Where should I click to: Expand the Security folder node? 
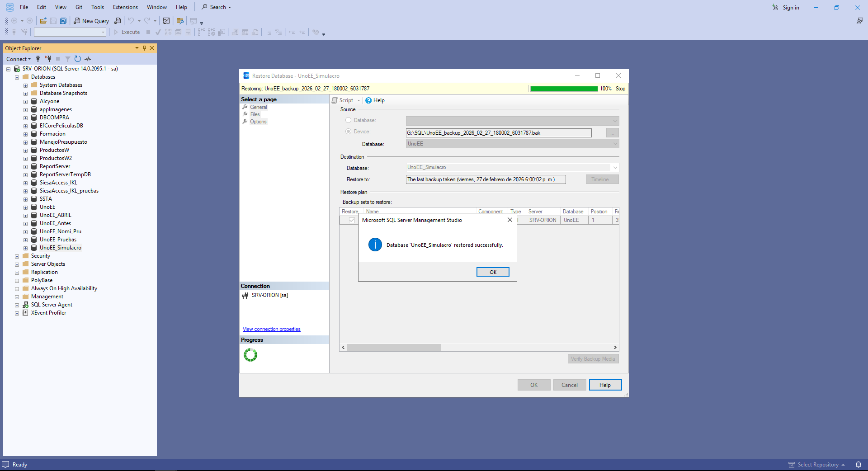click(x=17, y=256)
